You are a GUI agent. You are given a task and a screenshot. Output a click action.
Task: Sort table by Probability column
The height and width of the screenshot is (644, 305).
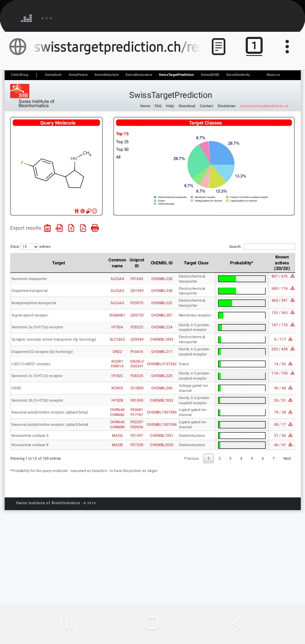click(241, 263)
